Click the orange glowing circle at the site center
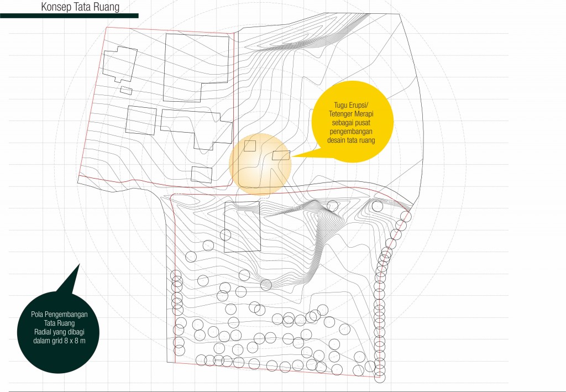The image size is (566, 392). [x=260, y=164]
